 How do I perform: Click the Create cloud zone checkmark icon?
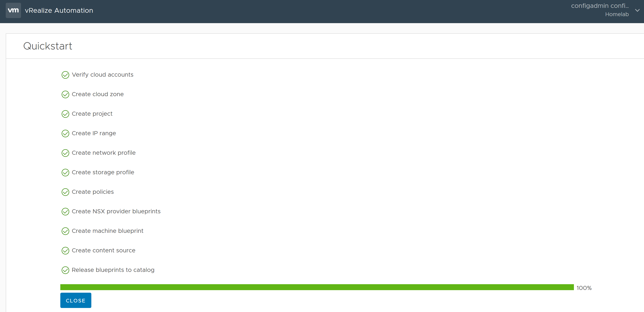65,94
